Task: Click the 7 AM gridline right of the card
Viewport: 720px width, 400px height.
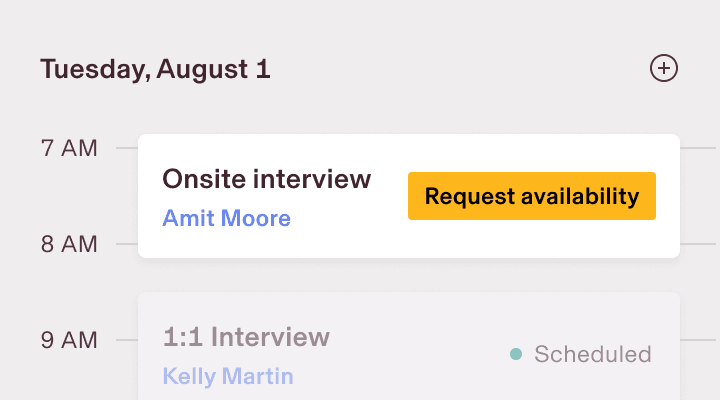Action: (x=699, y=149)
